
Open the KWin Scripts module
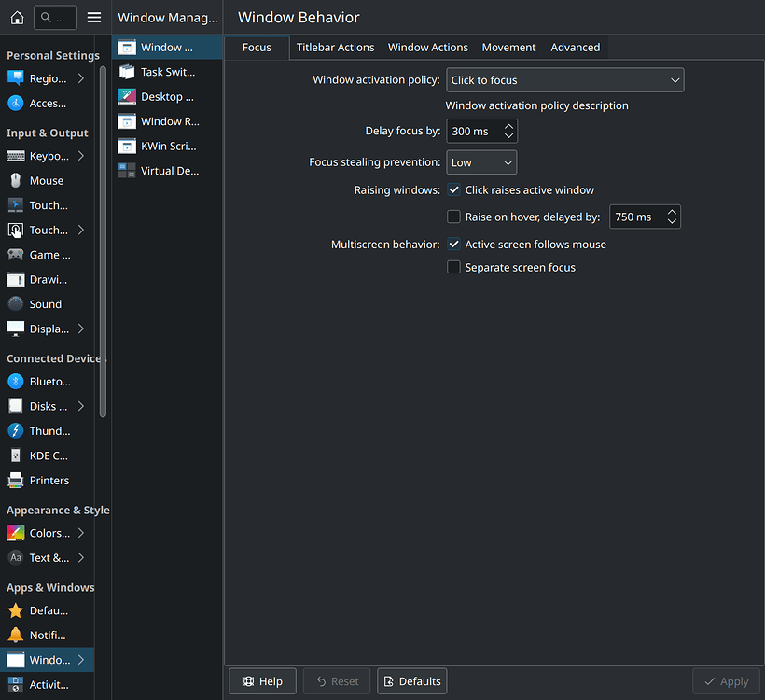tap(167, 147)
